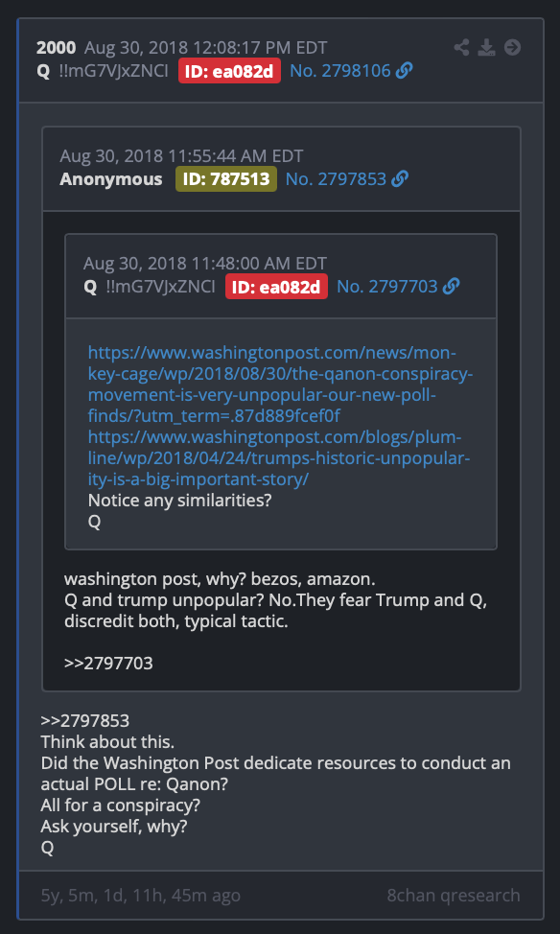The image size is (560, 934).
Task: Click chain link icon beside No. 2797853
Action: [x=400, y=178]
